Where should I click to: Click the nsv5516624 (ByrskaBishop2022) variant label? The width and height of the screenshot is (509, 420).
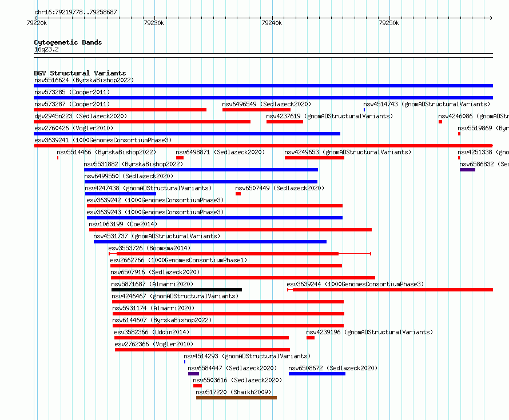(x=84, y=80)
